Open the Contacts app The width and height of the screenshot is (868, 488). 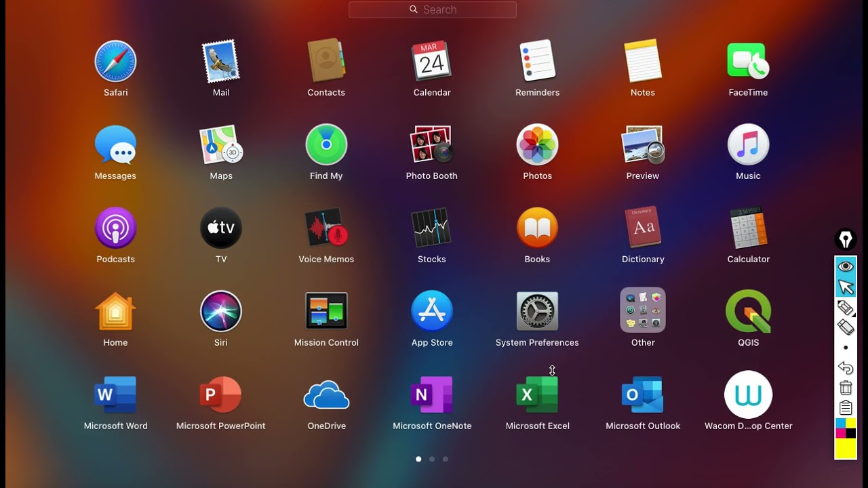(x=326, y=61)
